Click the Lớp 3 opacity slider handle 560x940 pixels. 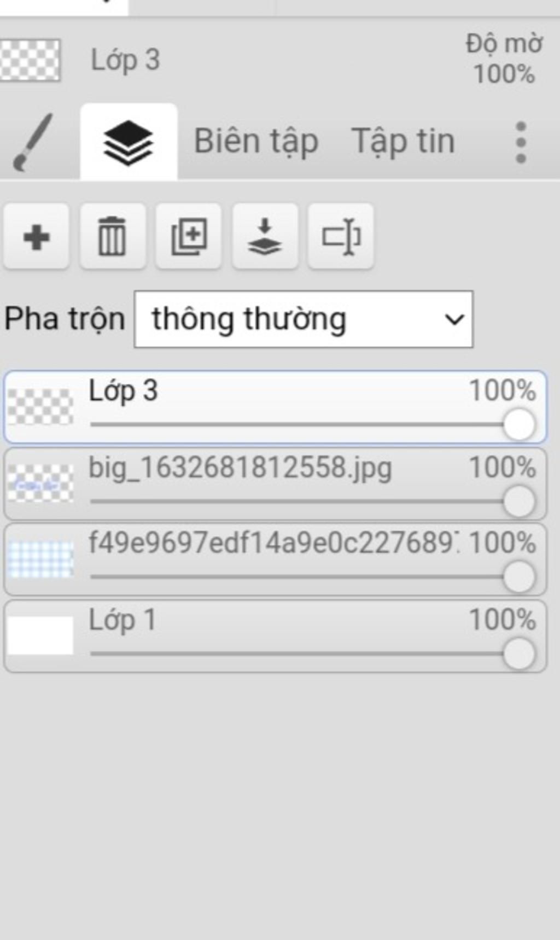[x=518, y=424]
